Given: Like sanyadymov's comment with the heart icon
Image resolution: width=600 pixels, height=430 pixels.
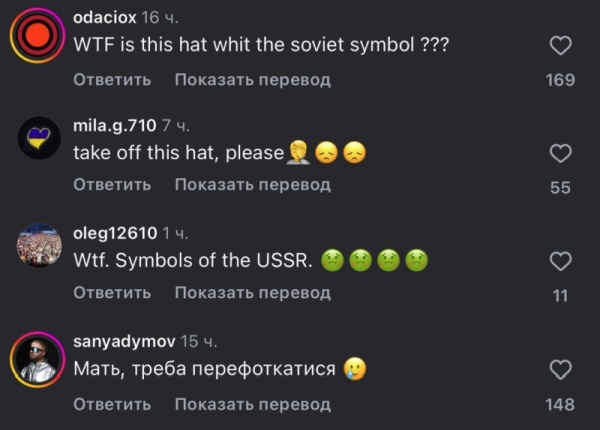Looking at the screenshot, I should 561,370.
